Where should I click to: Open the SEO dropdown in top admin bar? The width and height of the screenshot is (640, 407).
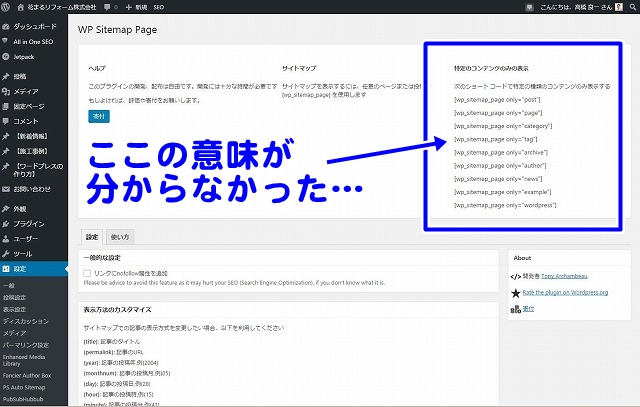pos(158,6)
